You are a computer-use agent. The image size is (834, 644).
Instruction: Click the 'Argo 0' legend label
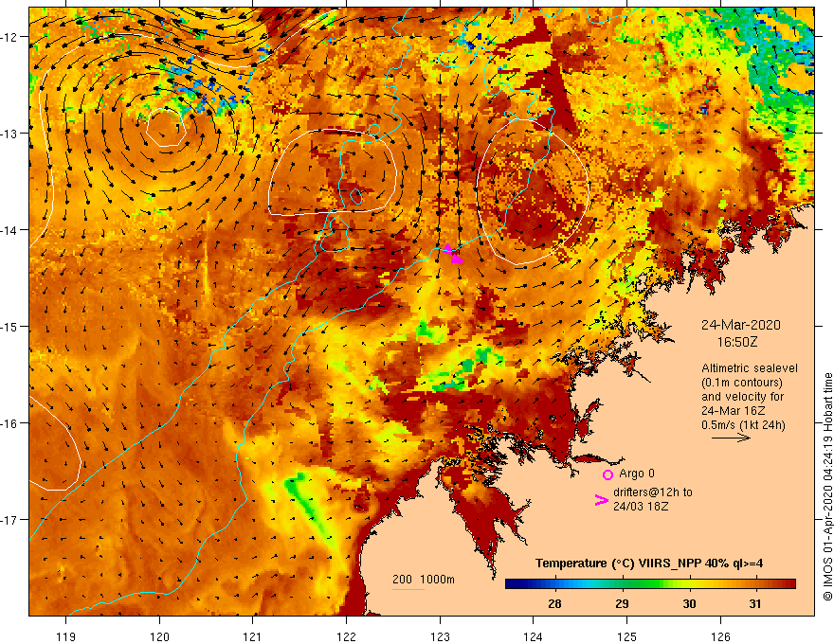click(637, 474)
